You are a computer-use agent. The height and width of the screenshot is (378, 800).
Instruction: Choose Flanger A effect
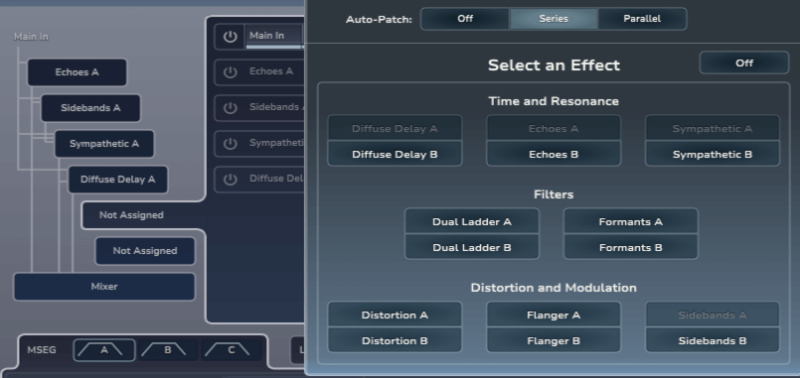[x=554, y=315]
